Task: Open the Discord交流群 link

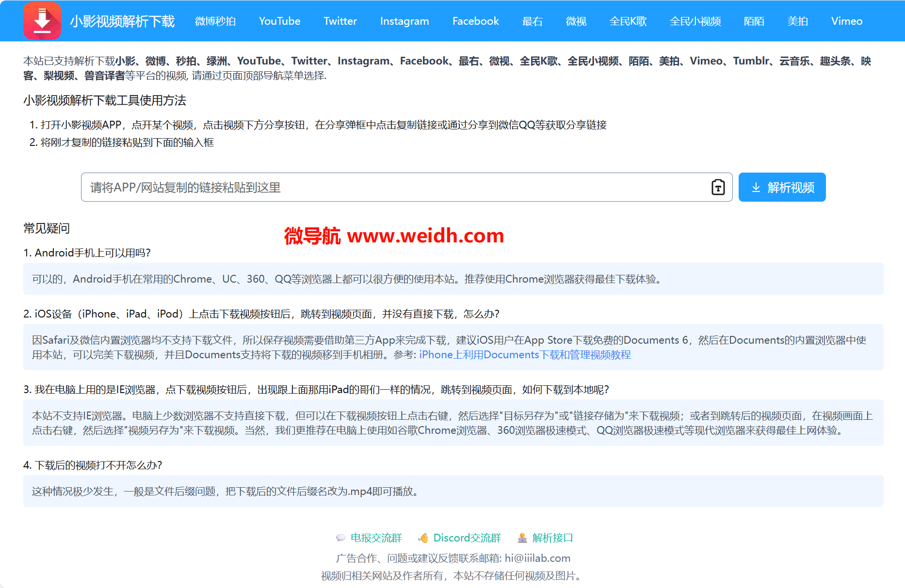Action: (467, 538)
